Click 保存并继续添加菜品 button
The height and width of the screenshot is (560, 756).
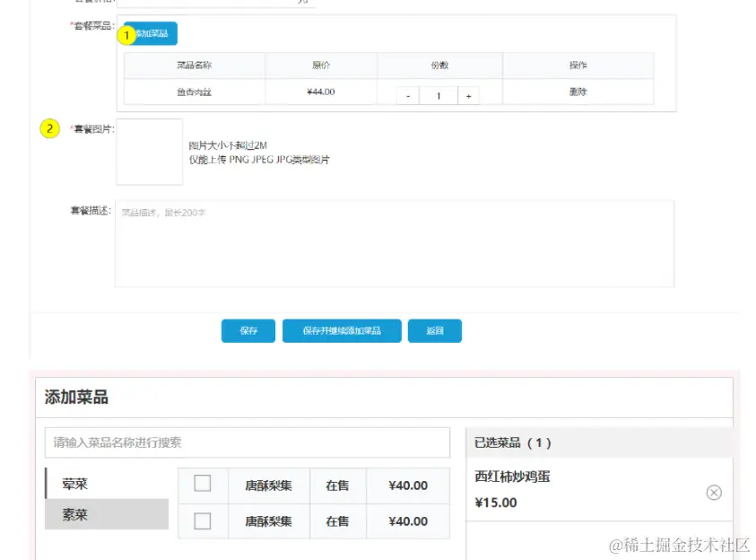click(x=342, y=331)
